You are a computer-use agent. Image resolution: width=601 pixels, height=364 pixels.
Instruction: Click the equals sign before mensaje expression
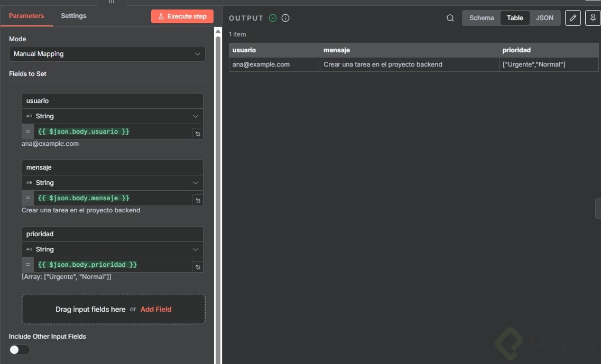(x=27, y=198)
